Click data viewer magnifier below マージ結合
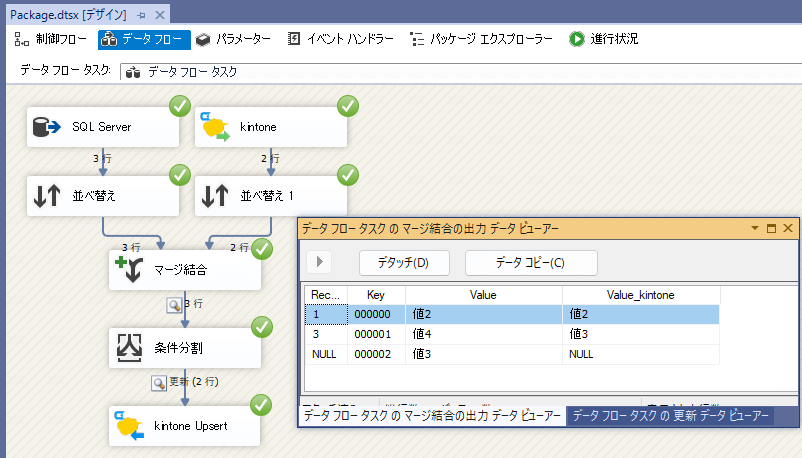Image resolution: width=802 pixels, height=458 pixels. [x=173, y=304]
